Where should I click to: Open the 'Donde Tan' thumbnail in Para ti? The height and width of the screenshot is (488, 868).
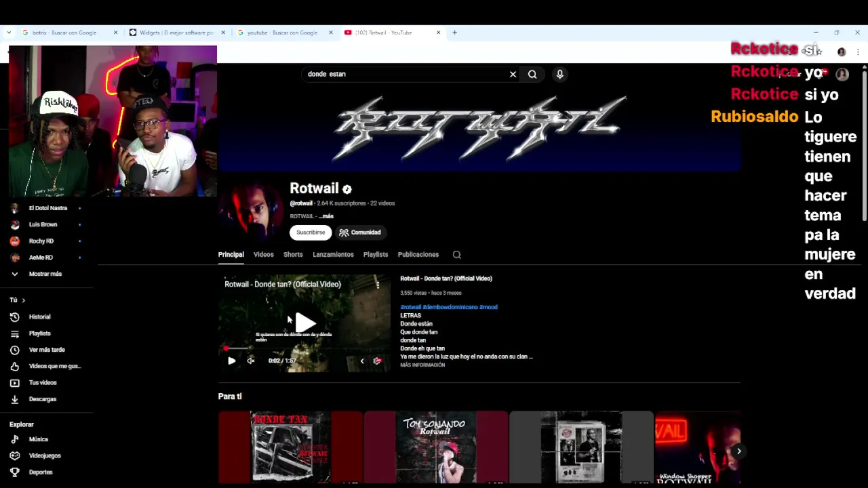click(290, 447)
